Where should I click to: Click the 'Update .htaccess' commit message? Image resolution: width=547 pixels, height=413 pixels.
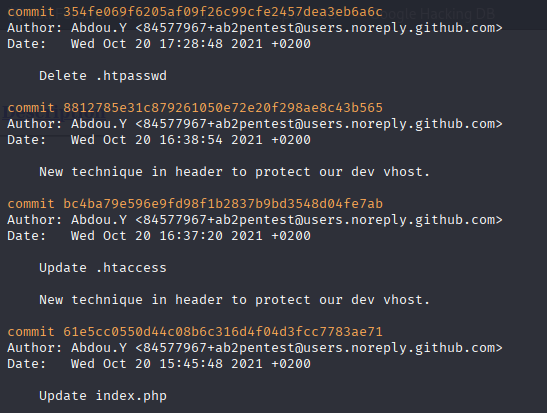point(103,268)
